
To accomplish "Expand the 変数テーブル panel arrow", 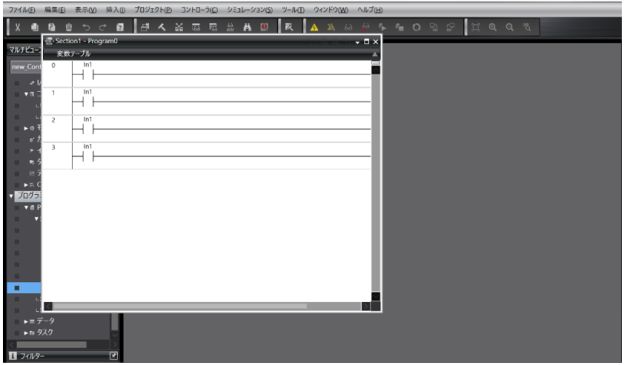I will [x=374, y=54].
